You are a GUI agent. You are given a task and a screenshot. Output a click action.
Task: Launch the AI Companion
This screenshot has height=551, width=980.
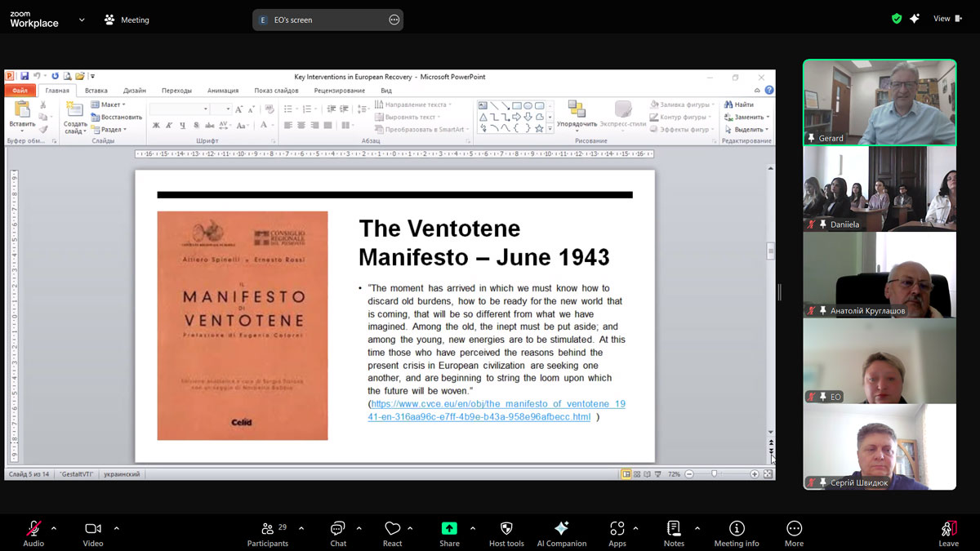click(561, 529)
